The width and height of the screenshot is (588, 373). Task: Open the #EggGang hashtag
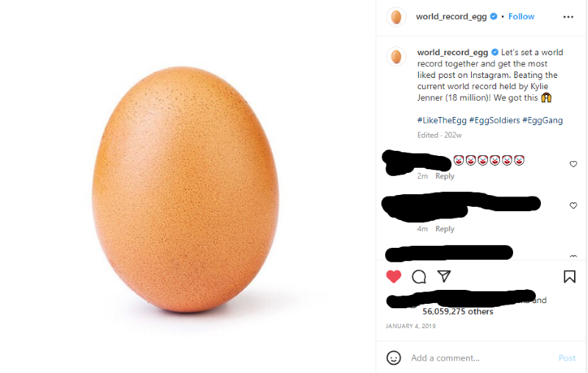[542, 121]
